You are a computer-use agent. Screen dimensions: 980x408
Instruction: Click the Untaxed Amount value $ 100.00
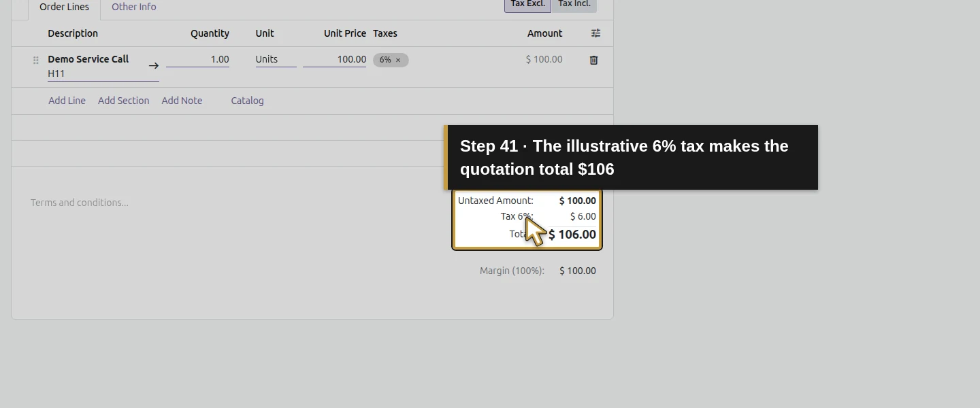coord(577,201)
